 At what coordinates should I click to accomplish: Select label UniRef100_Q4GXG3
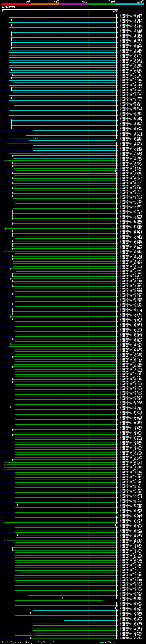point(131,638)
